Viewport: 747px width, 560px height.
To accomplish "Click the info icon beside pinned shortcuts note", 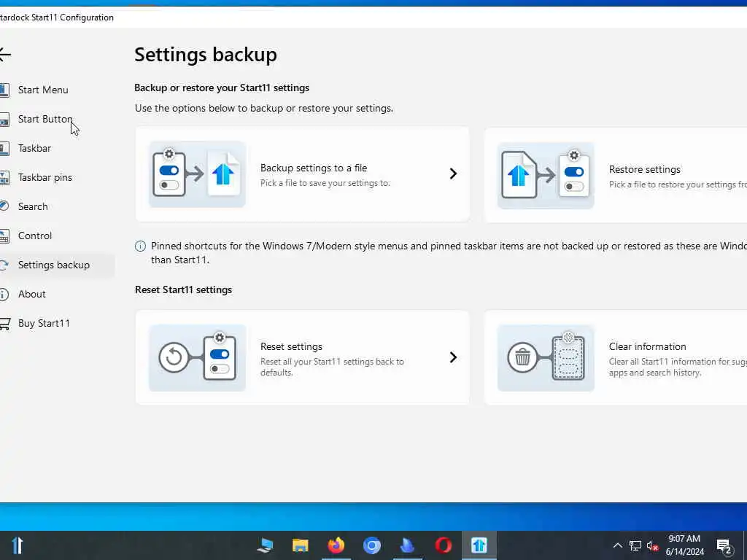I will coord(140,246).
